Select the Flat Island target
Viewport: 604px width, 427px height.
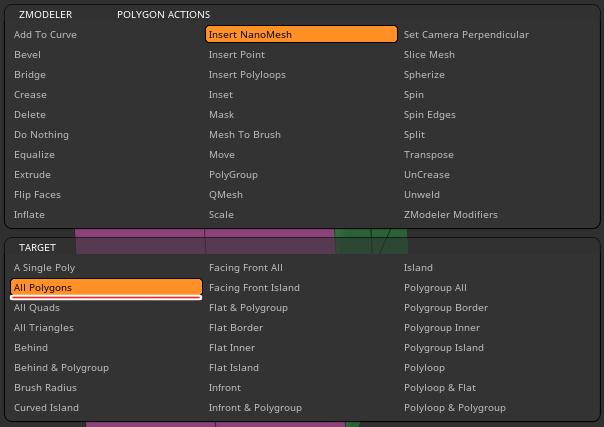(x=234, y=368)
